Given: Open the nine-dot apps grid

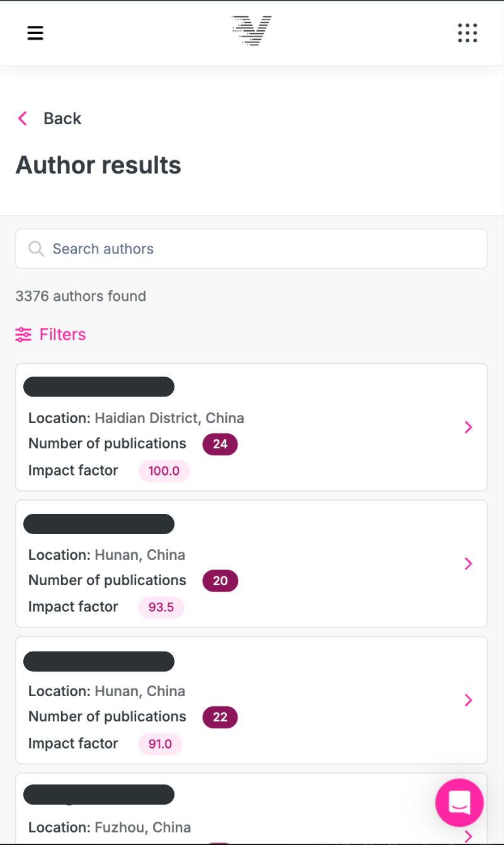Looking at the screenshot, I should click(x=467, y=33).
